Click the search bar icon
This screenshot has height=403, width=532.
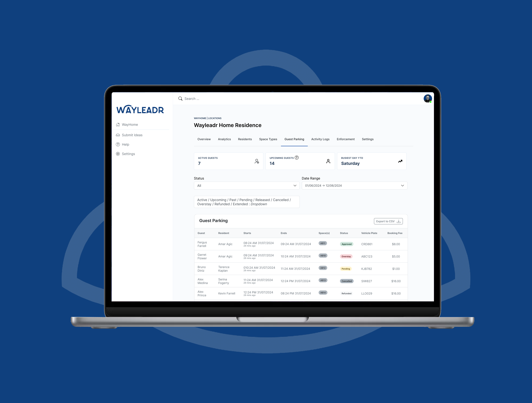coord(180,99)
